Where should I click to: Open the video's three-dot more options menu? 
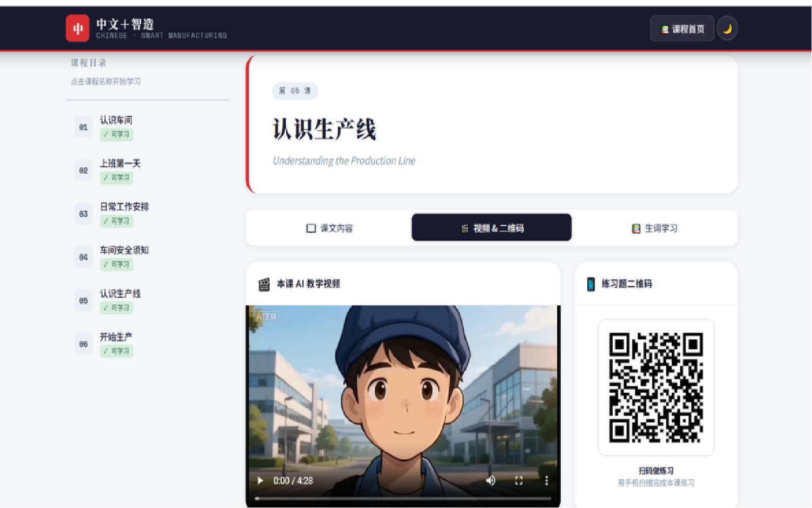(x=547, y=481)
